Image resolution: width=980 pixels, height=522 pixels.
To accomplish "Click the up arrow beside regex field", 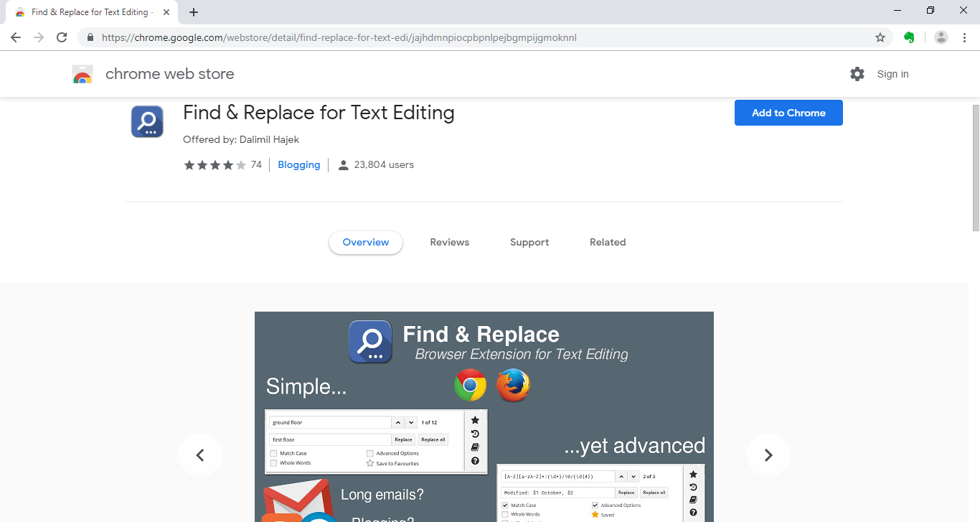I will [621, 476].
